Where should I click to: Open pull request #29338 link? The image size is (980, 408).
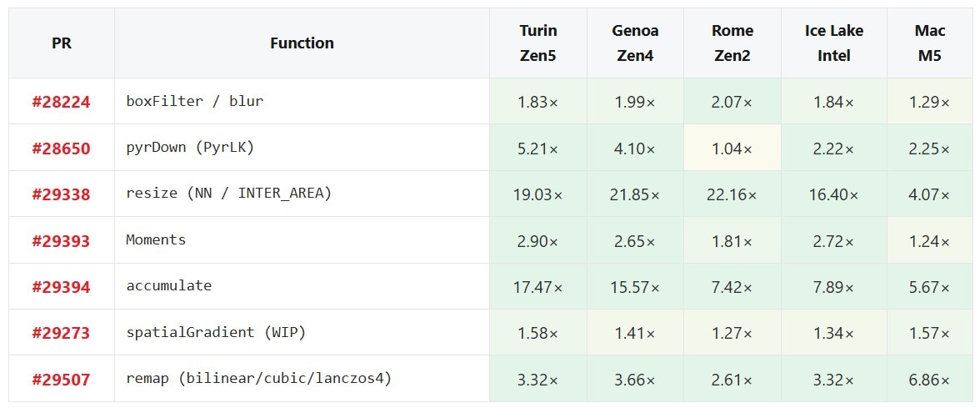pos(62,194)
